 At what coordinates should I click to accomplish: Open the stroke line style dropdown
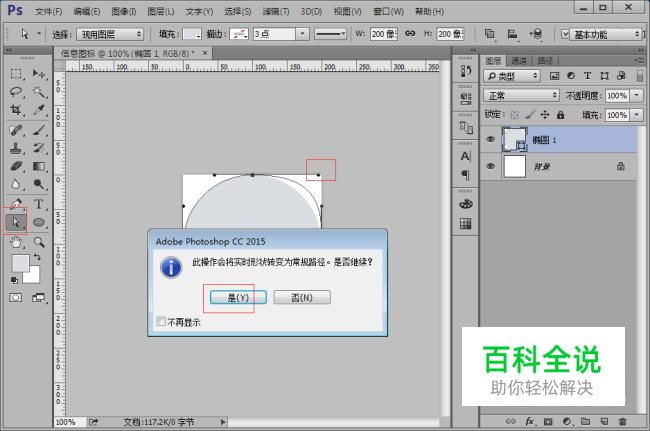coord(330,34)
